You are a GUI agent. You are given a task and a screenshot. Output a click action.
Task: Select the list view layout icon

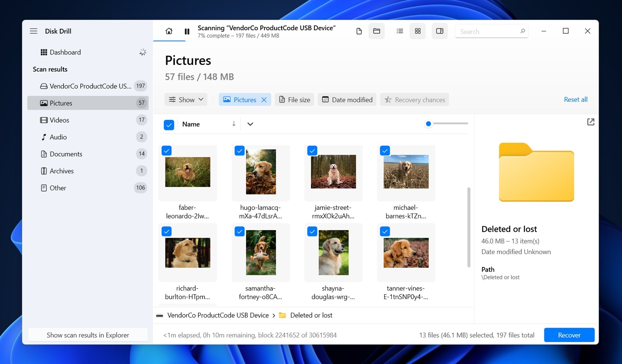point(400,31)
